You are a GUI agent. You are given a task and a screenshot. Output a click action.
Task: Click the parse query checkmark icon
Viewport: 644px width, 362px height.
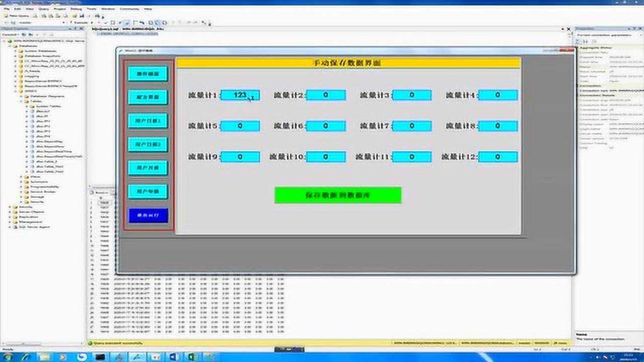pos(107,22)
